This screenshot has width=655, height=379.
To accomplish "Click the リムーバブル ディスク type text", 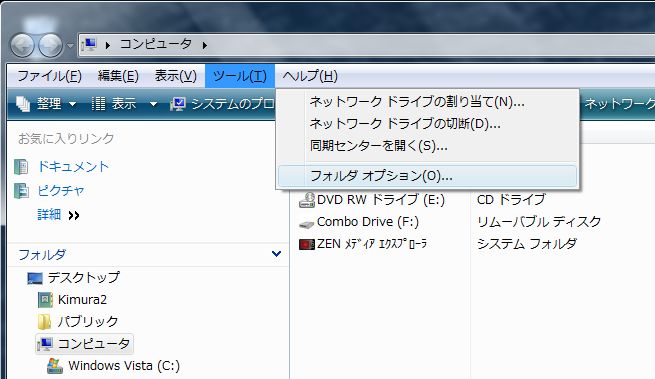I will 539,222.
